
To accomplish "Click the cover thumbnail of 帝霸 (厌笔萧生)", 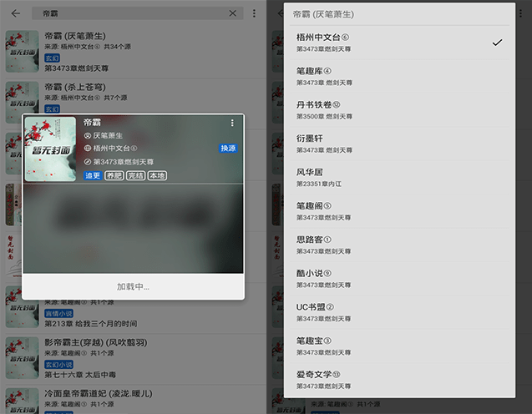I will (x=22, y=52).
